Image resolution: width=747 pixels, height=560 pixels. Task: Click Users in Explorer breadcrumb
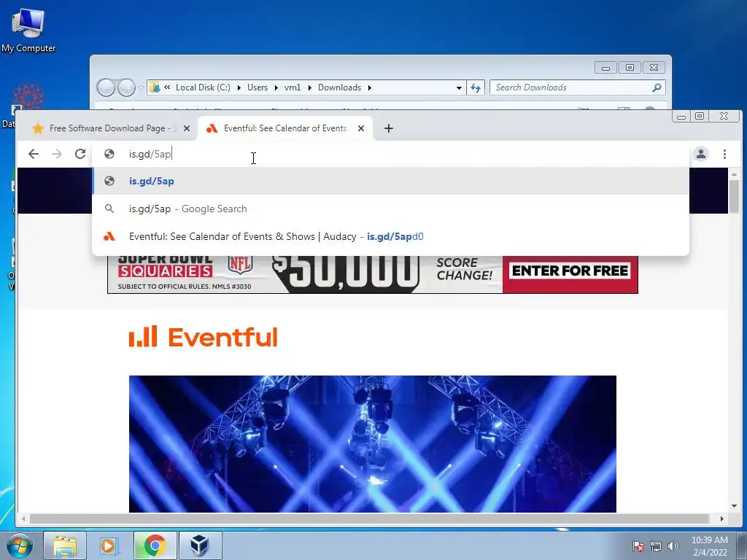[258, 87]
